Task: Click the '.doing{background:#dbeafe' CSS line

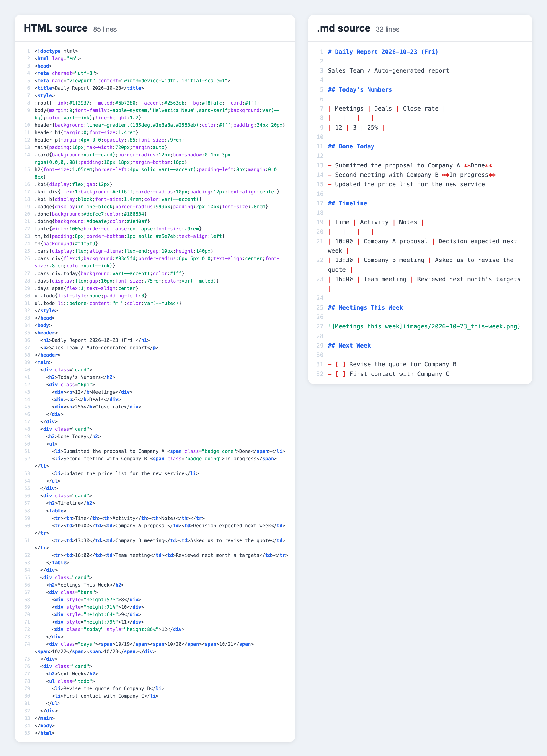Action: (92, 221)
